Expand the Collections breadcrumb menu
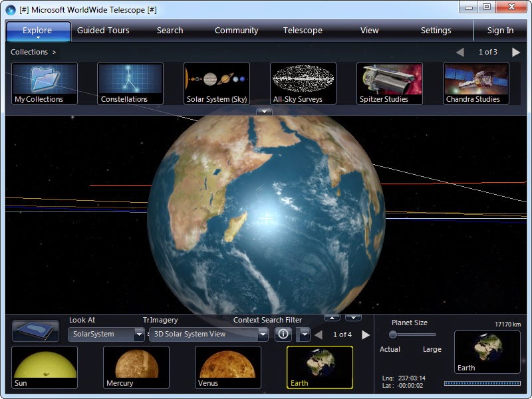The height and width of the screenshot is (399, 532). 31,52
